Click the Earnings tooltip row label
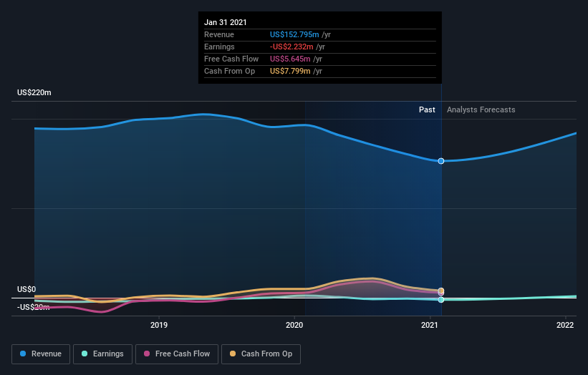Screen dimensions: 588x375 pyautogui.click(x=219, y=47)
